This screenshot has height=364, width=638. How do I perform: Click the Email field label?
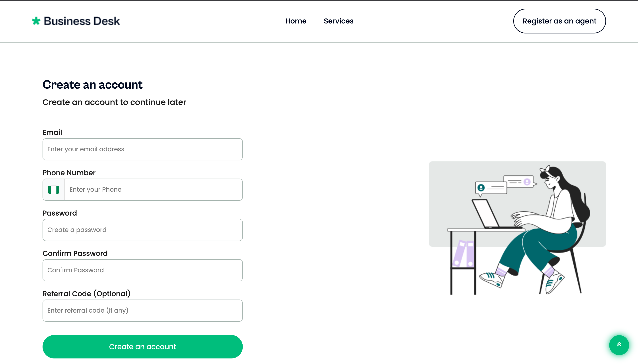[52, 132]
